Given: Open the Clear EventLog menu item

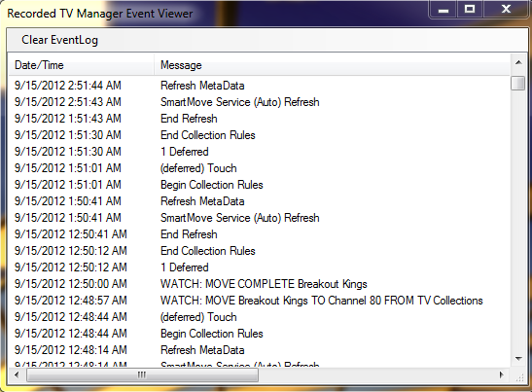Looking at the screenshot, I should pos(59,40).
